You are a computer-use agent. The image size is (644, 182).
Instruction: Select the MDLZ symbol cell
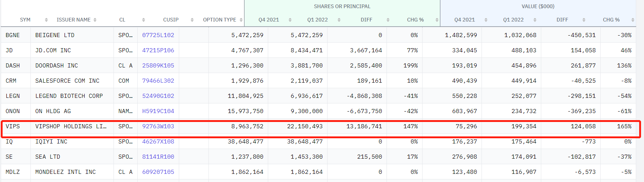point(16,172)
